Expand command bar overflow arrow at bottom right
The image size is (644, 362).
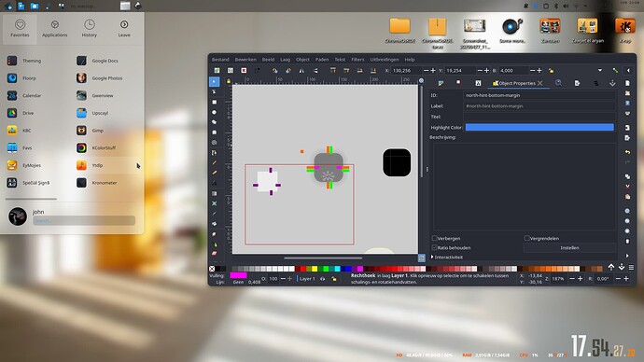627,256
